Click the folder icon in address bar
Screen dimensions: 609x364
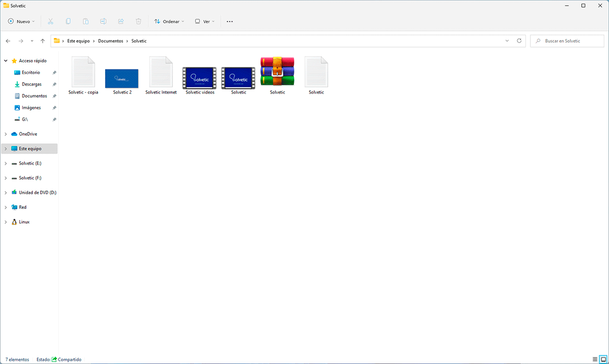57,41
